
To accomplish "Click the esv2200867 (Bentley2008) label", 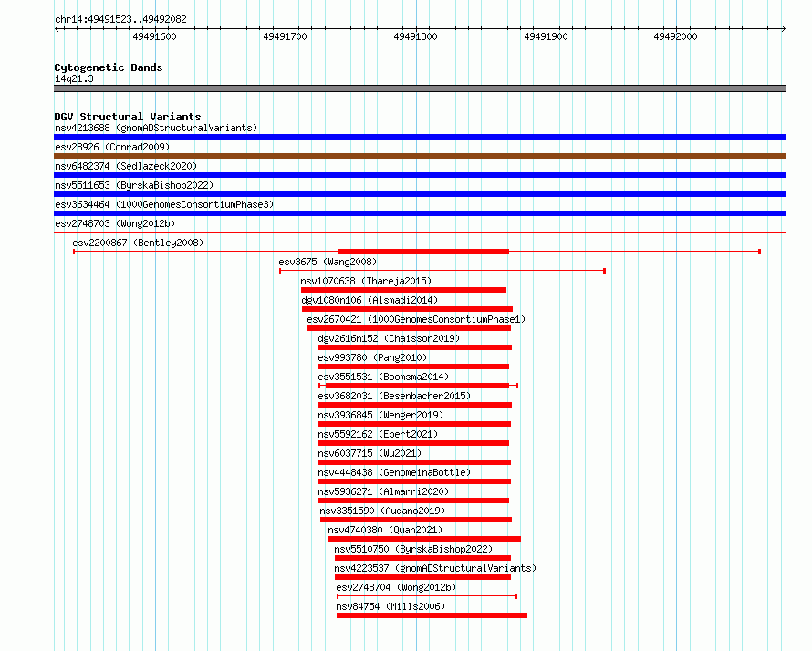I will [x=138, y=243].
